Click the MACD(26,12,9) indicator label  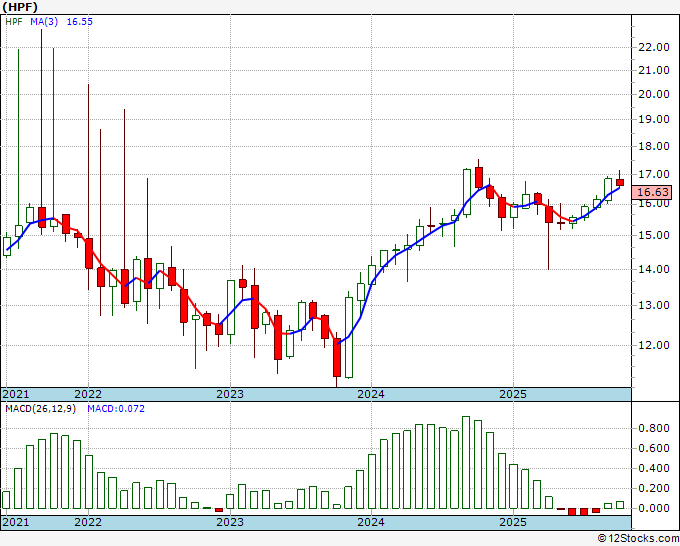[x=40, y=409]
